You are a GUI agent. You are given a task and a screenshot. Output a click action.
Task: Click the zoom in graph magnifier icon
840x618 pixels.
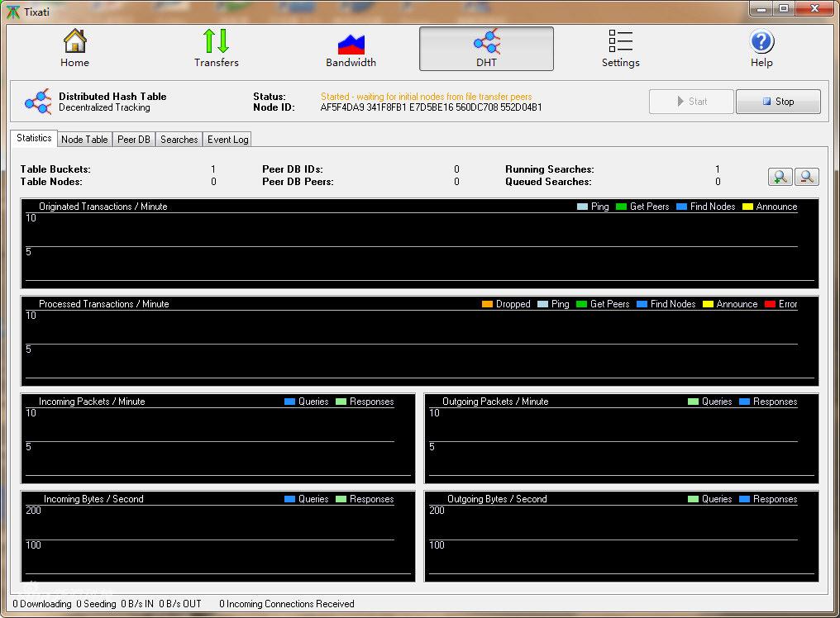(780, 177)
